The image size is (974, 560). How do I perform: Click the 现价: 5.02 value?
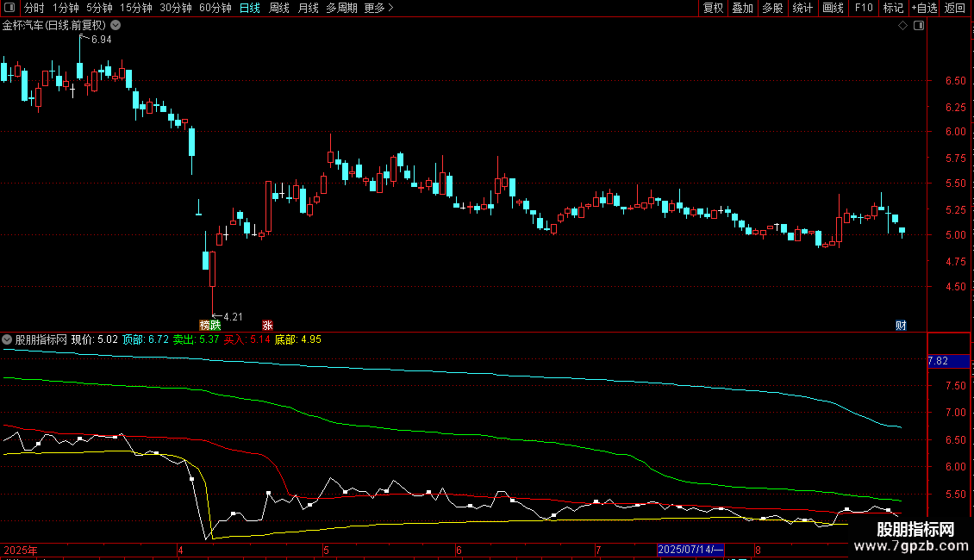point(95,339)
